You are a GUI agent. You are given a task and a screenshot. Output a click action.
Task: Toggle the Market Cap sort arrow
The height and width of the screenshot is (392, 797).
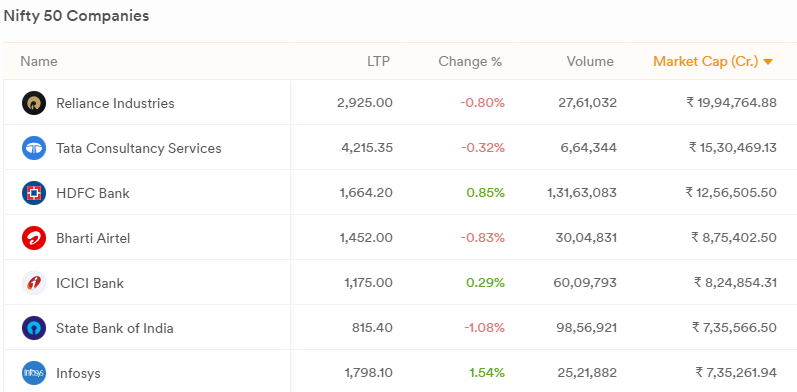tap(768, 62)
